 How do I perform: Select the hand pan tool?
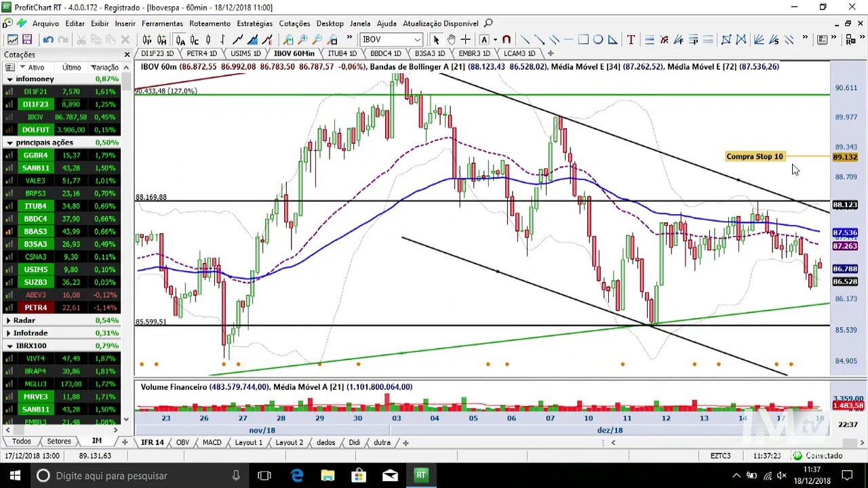451,39
